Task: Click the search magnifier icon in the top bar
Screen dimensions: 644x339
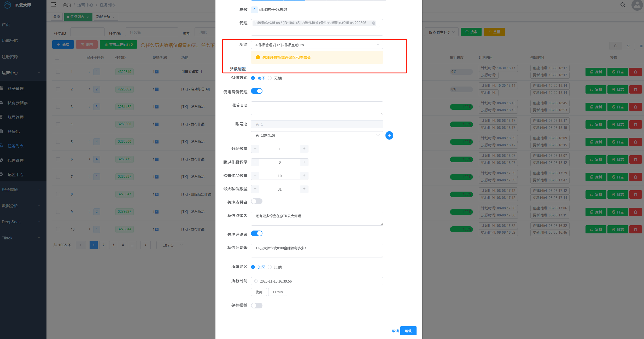Action: [x=623, y=5]
